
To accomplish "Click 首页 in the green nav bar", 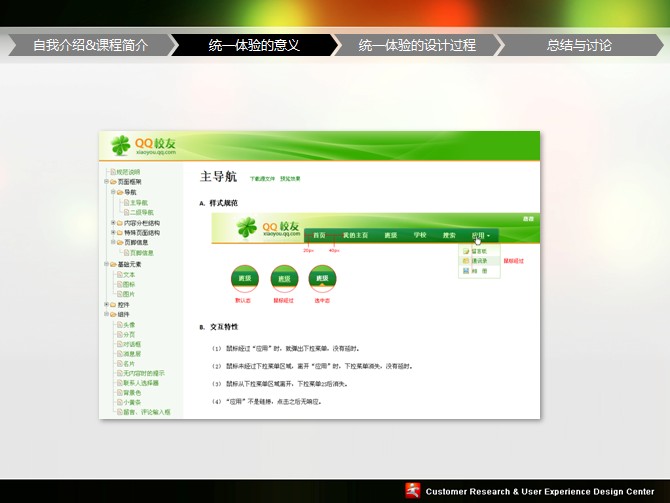I will coord(319,235).
